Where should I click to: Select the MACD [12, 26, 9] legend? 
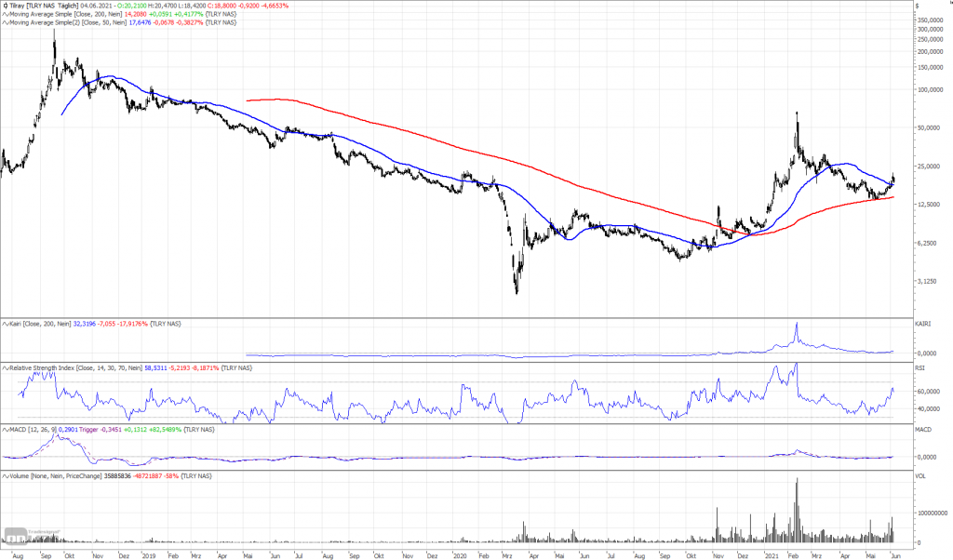coord(34,430)
